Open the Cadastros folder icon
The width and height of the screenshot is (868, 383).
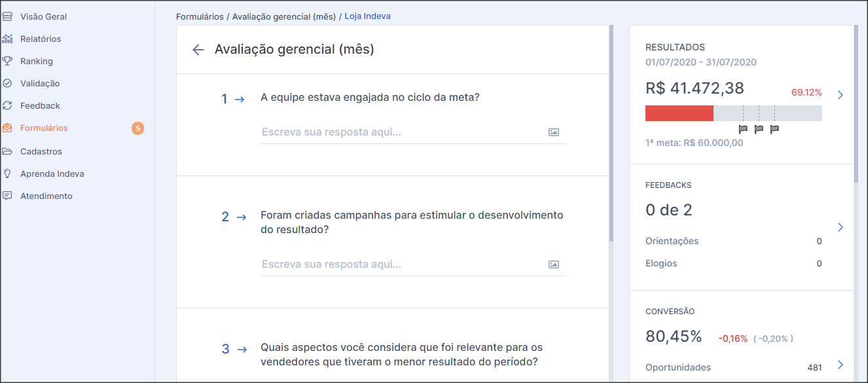click(x=9, y=151)
